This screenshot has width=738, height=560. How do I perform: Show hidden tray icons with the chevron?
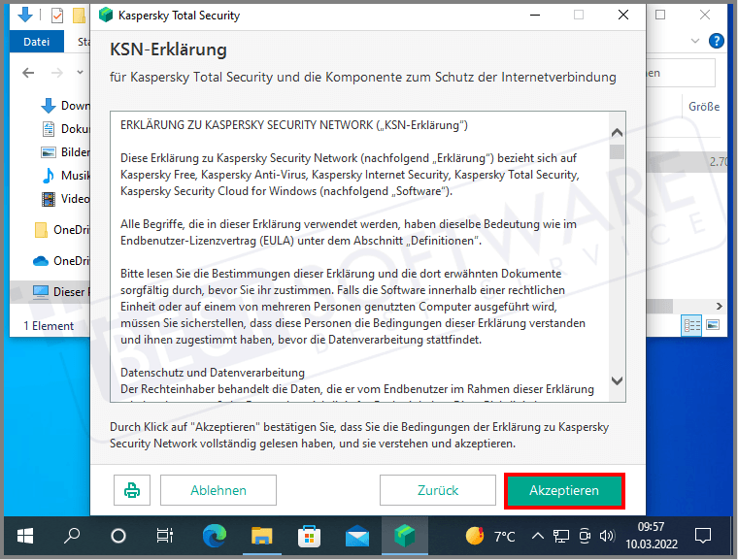click(x=538, y=536)
